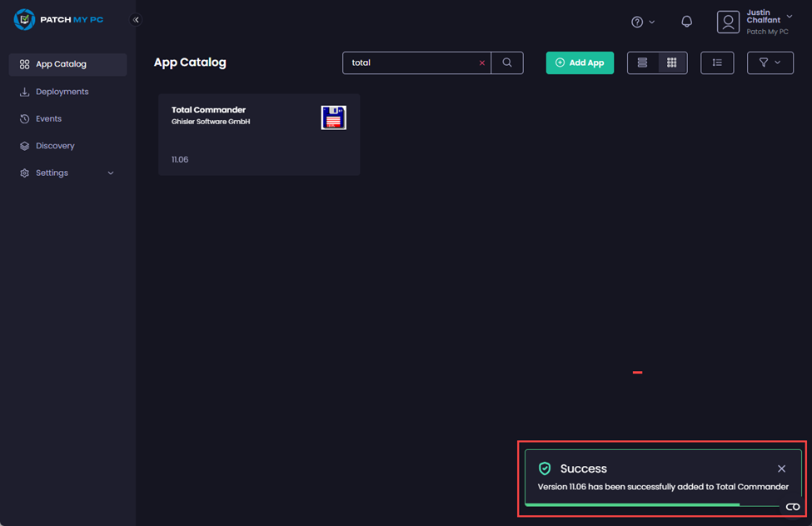Start a search with the magnifier icon
This screenshot has height=526, width=812.
click(x=507, y=63)
